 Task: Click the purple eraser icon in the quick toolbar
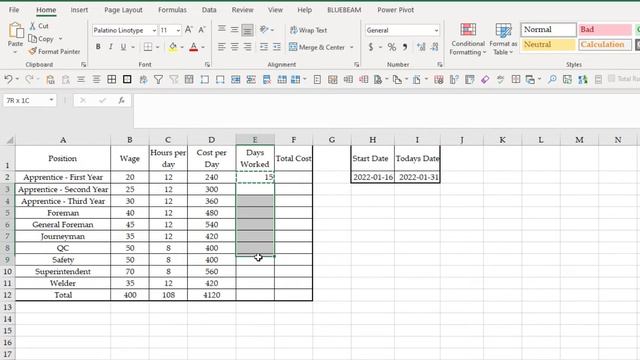point(485,79)
